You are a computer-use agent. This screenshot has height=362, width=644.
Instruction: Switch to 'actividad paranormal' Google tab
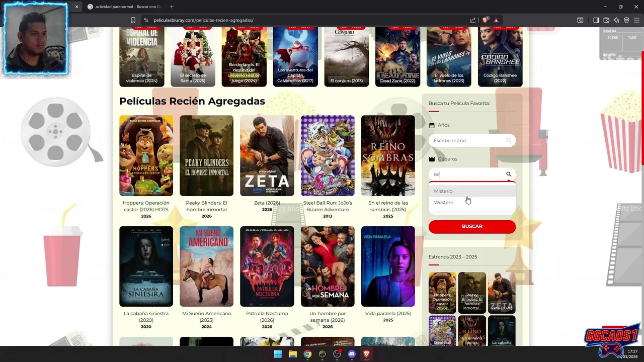pyautogui.click(x=124, y=7)
